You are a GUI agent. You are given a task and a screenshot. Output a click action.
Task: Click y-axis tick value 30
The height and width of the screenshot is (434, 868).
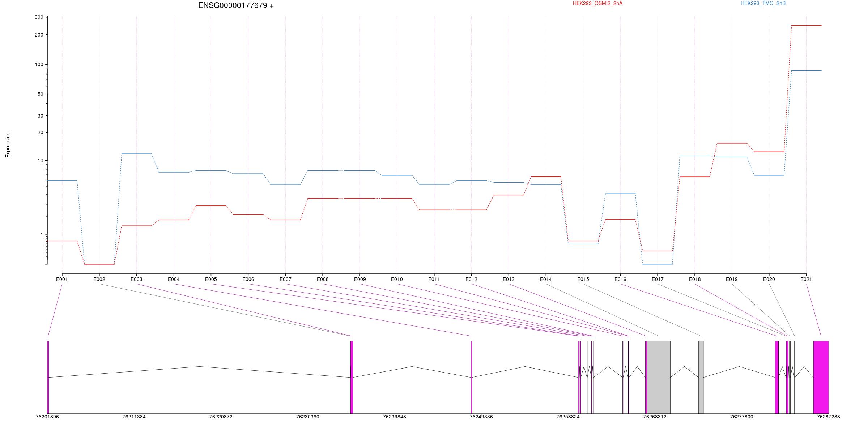point(41,116)
